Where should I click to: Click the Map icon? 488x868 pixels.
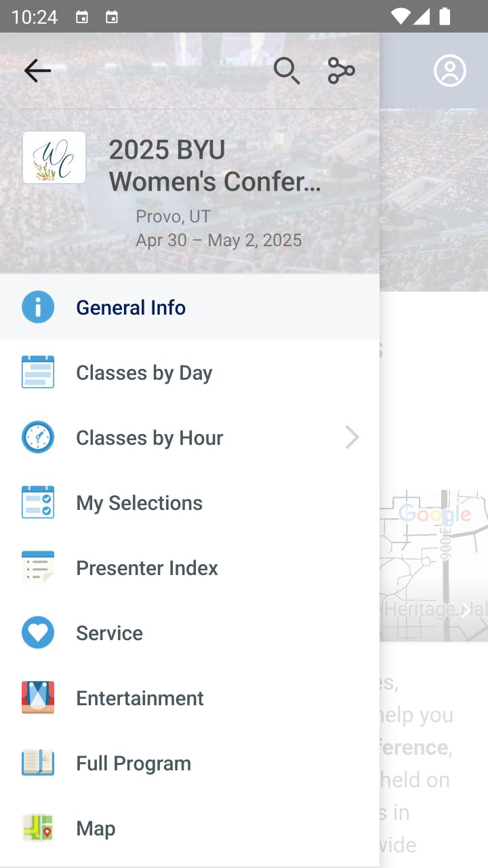tap(38, 828)
